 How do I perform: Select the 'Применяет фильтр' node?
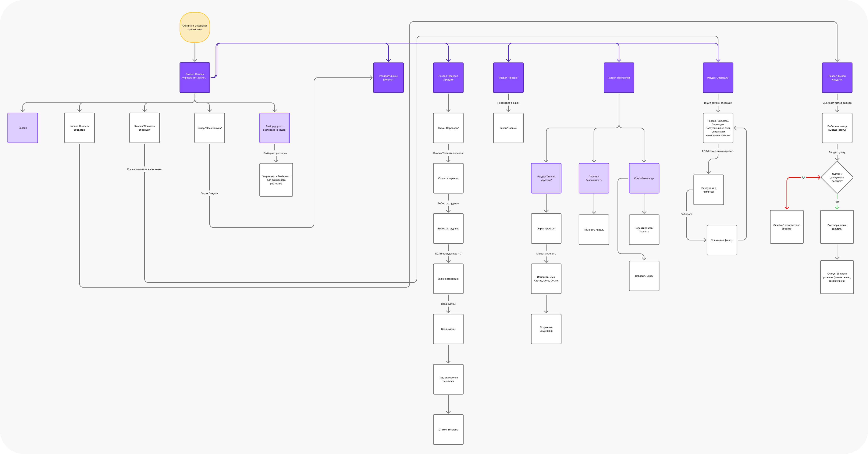point(722,240)
